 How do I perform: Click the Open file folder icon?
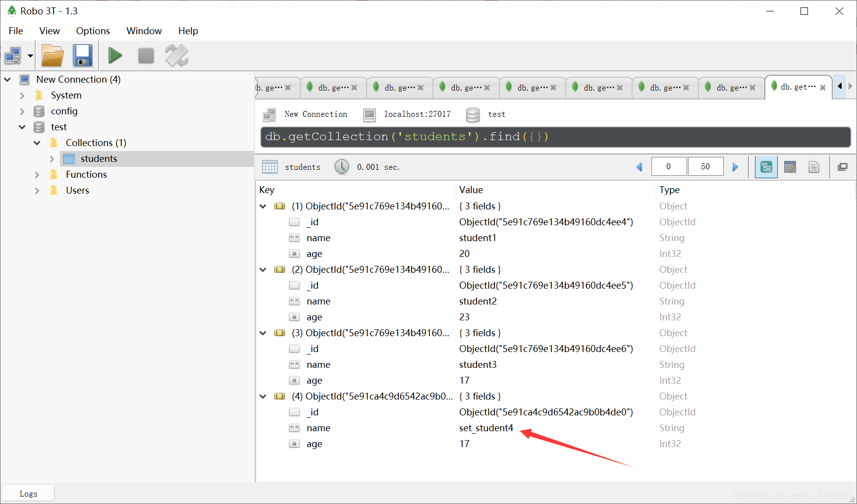click(52, 56)
